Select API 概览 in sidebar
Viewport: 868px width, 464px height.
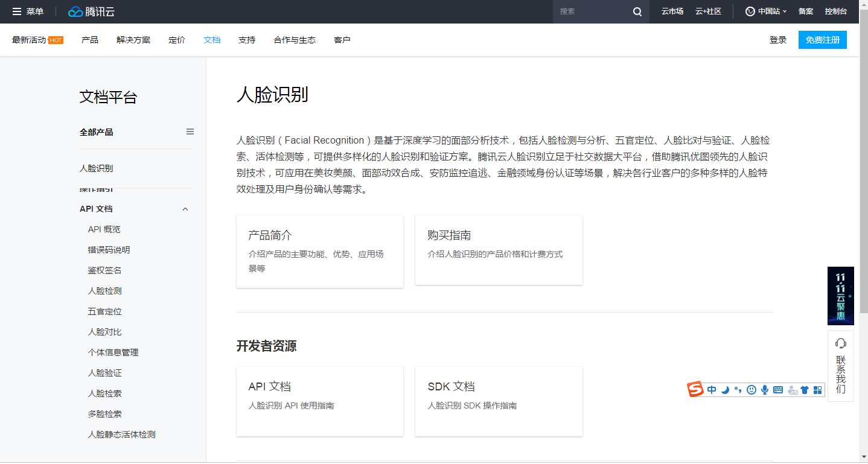tap(104, 229)
